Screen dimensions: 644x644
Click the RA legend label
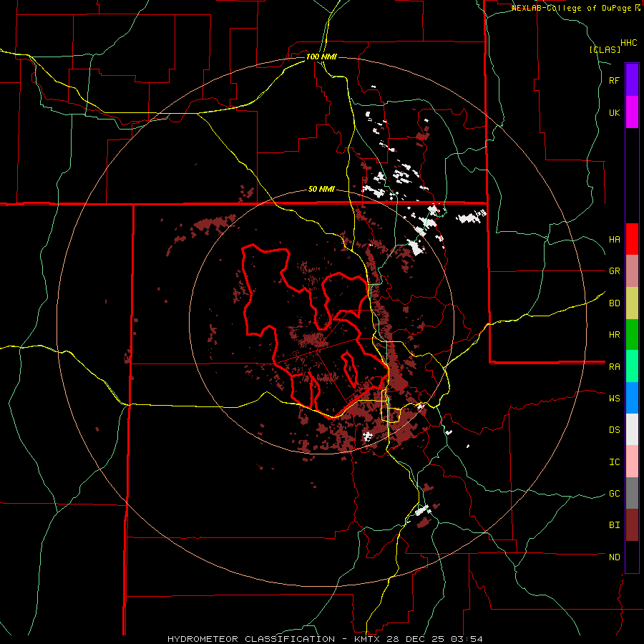[614, 367]
